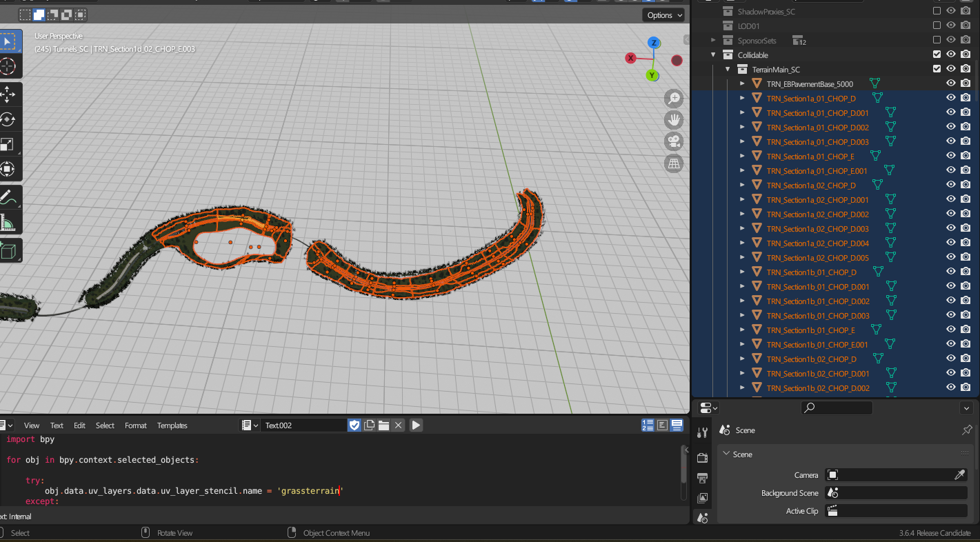The image size is (980, 542).
Task: Click the red X axis gizmo ball
Action: (x=630, y=59)
